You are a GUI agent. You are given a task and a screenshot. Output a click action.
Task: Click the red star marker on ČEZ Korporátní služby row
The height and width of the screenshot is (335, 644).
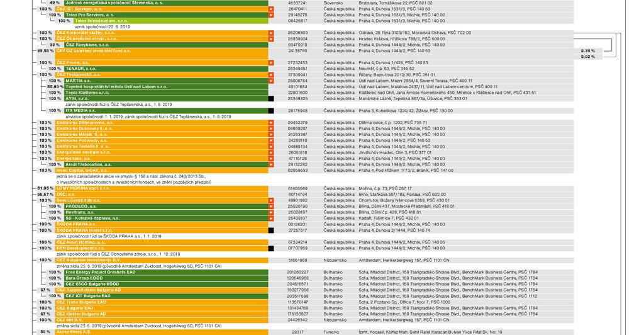(270, 33)
